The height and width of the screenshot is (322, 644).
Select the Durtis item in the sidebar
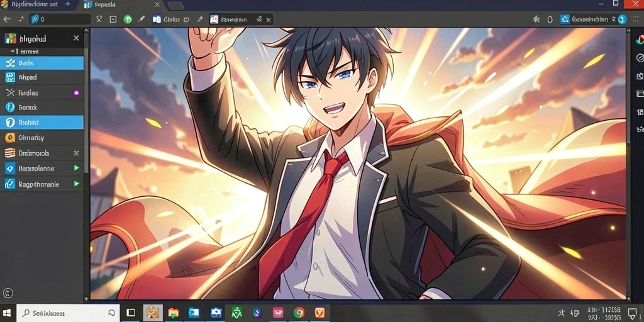tap(42, 64)
